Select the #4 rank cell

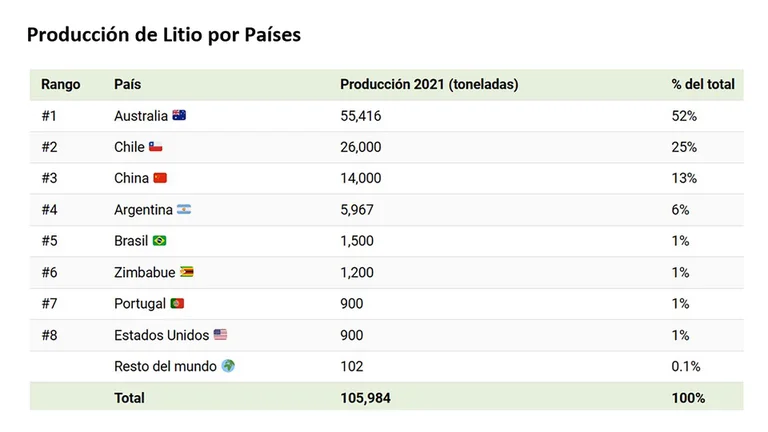click(50, 210)
